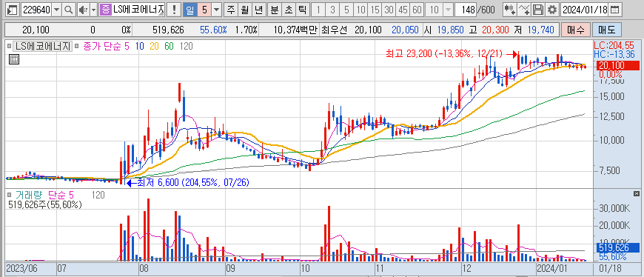Click the date field 2024/01/18
This screenshot has height=277, width=644.
tap(585, 10)
